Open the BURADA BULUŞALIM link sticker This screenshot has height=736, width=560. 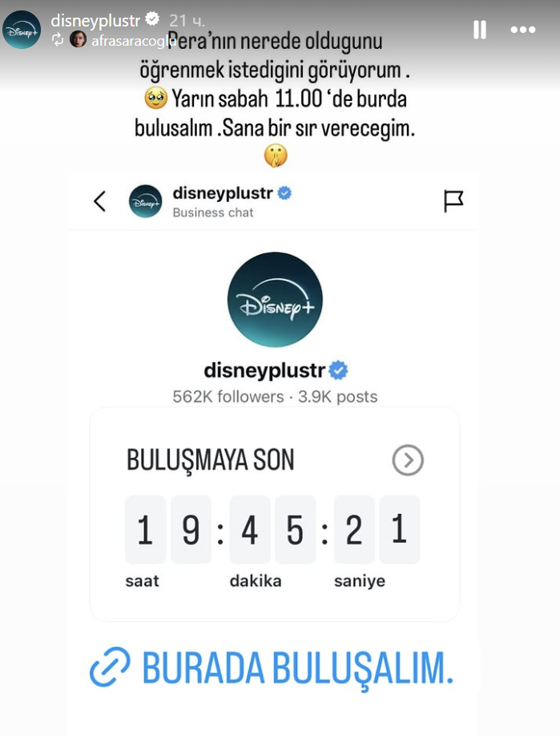click(x=272, y=668)
